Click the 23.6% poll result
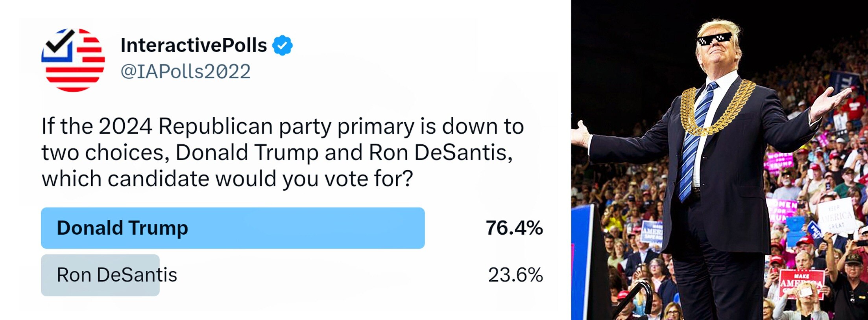 [515, 275]
